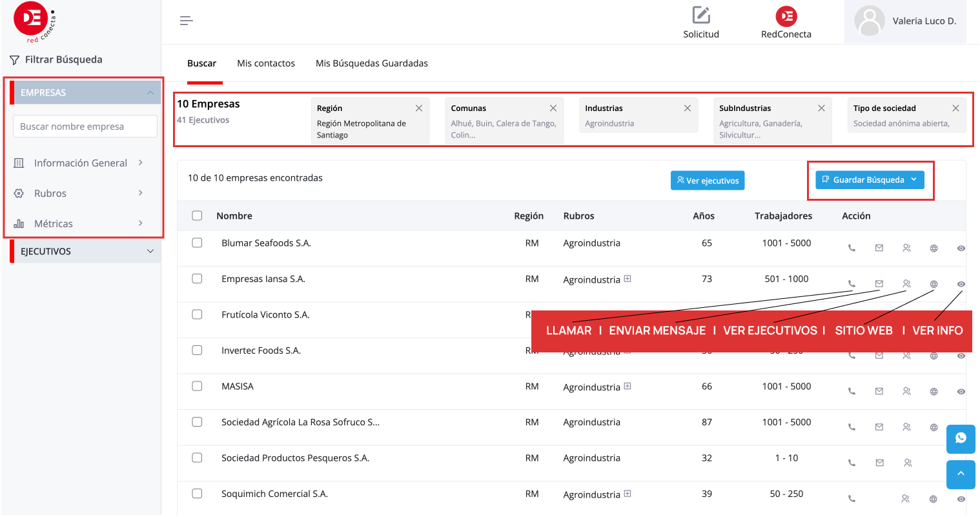Screen dimensions: 980x517
Task: Check Sociedad Agrícola La Rosa checkbox
Action: (197, 421)
